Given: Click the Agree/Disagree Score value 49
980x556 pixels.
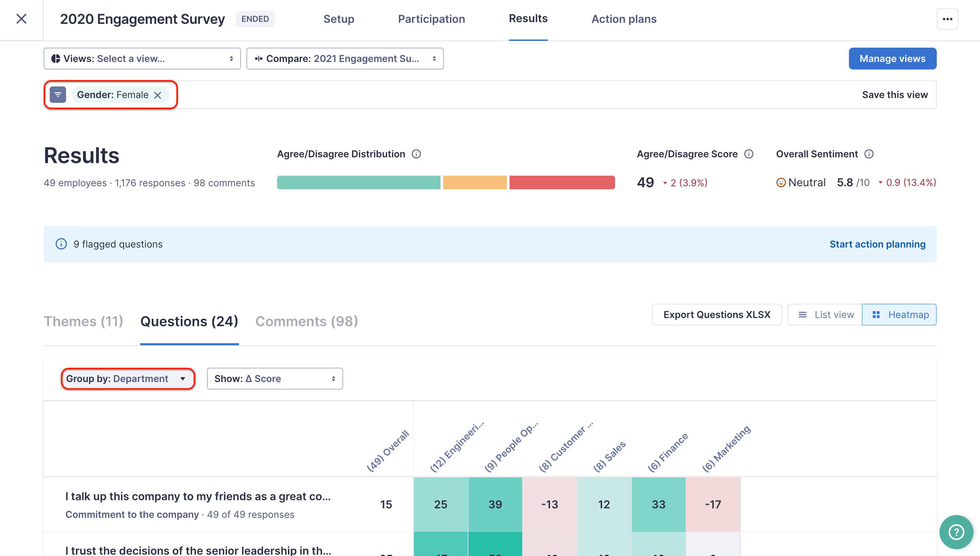Looking at the screenshot, I should pyautogui.click(x=645, y=182).
